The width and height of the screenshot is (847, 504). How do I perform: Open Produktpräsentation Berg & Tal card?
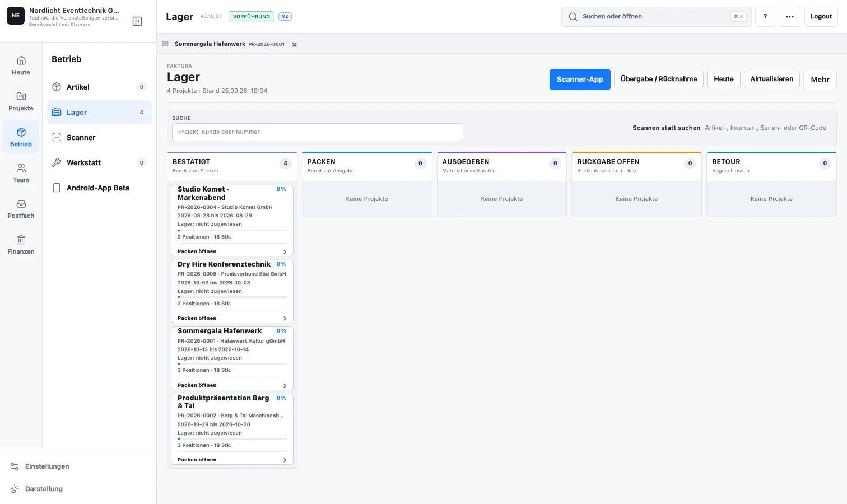232,429
